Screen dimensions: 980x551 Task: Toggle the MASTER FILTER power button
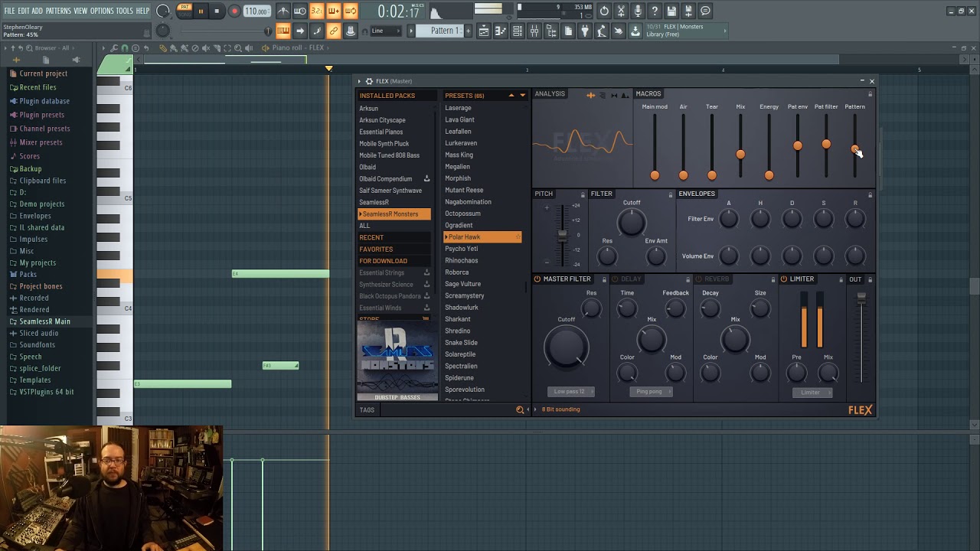(537, 279)
